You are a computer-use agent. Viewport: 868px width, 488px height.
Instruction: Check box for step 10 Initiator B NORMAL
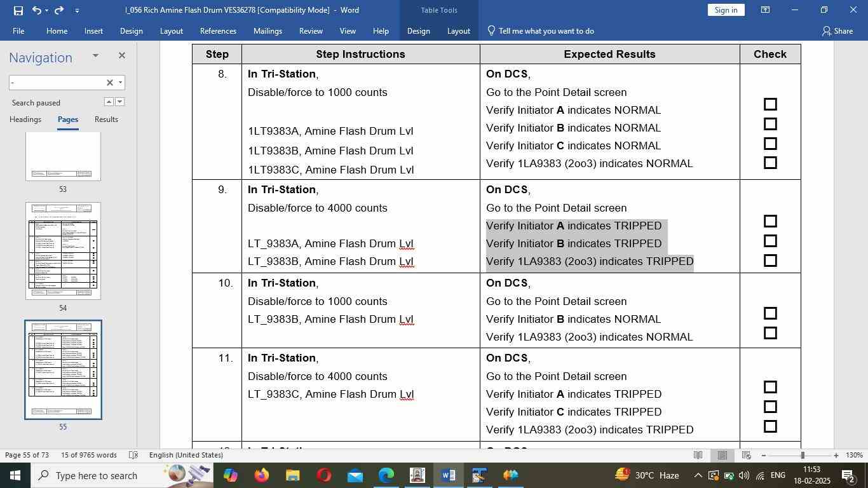770,313
